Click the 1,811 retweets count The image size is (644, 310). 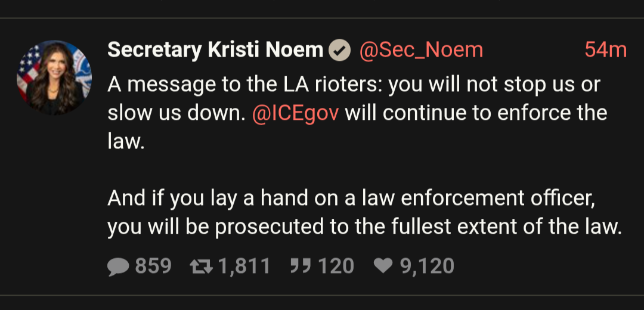pyautogui.click(x=244, y=266)
